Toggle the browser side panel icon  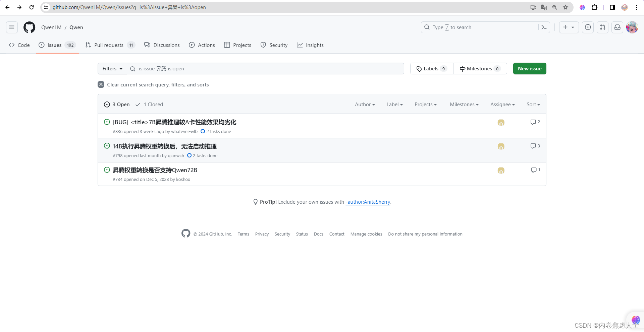[612, 7]
